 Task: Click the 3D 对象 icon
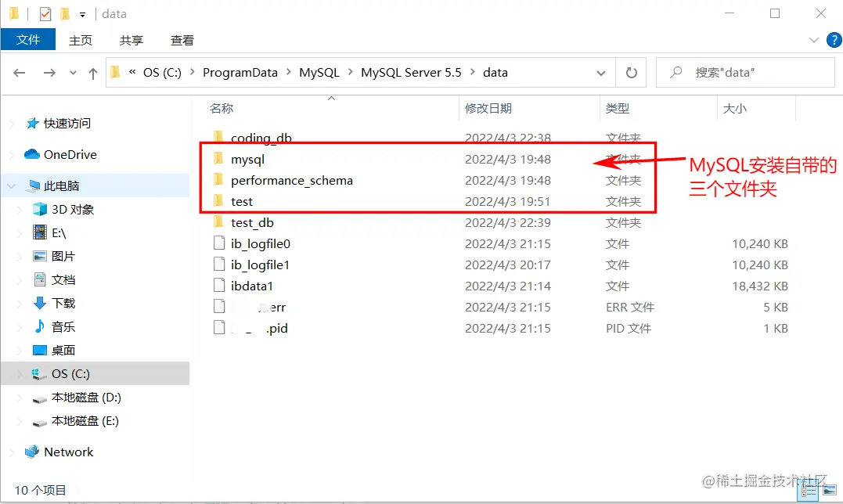point(40,209)
